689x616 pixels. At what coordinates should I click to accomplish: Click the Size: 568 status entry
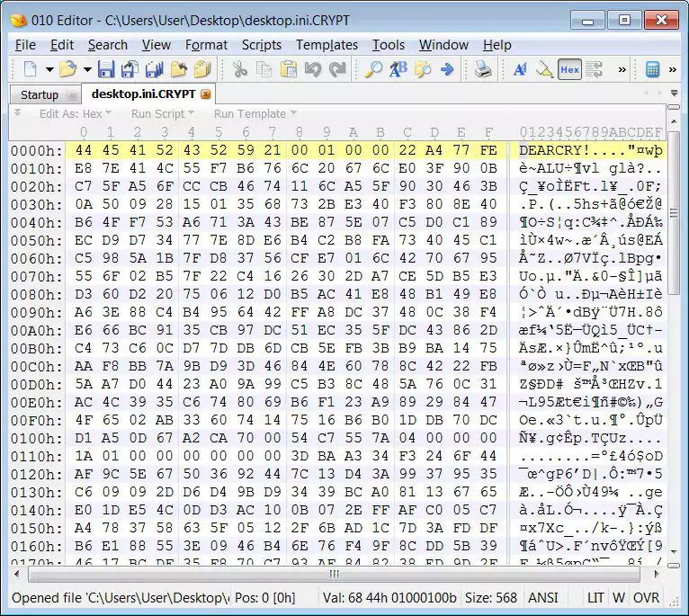tap(491, 598)
